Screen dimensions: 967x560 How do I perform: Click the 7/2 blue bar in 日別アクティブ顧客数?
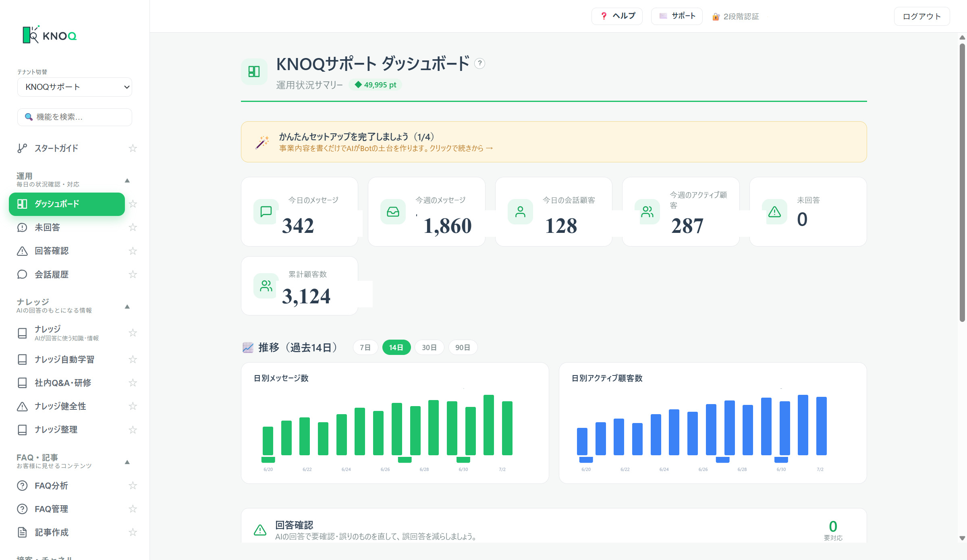tap(821, 426)
